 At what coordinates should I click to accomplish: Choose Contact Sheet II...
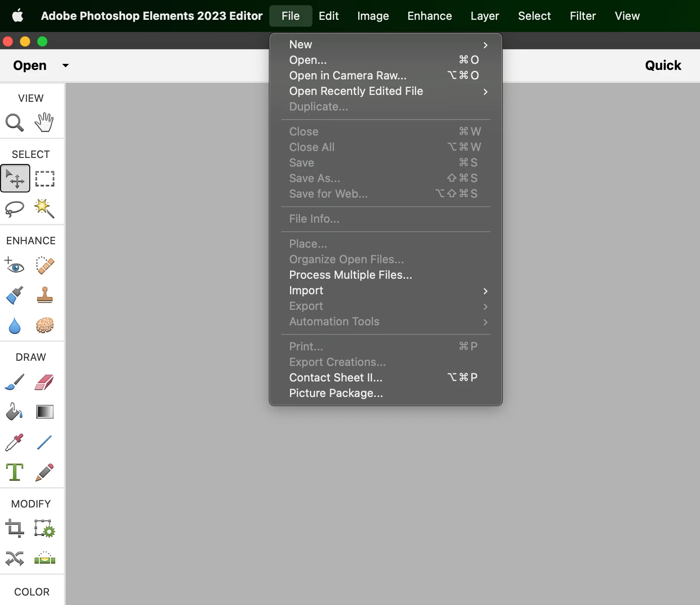point(386,378)
